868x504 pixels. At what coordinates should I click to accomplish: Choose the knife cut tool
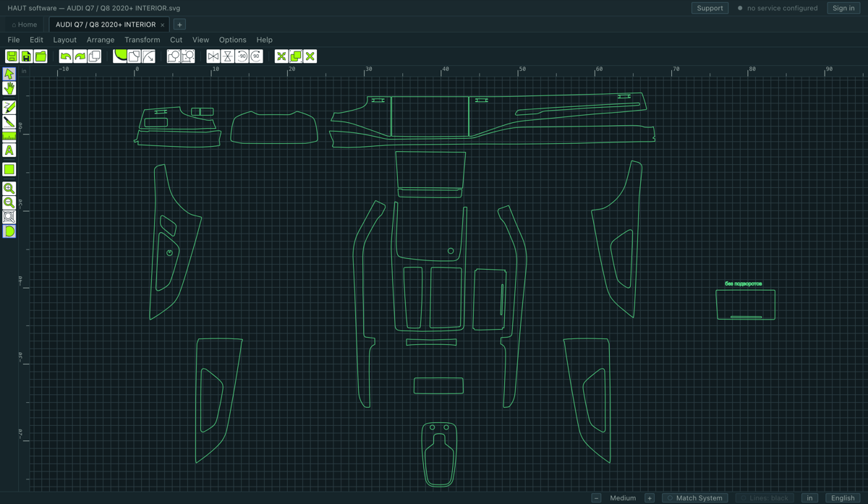click(x=9, y=121)
